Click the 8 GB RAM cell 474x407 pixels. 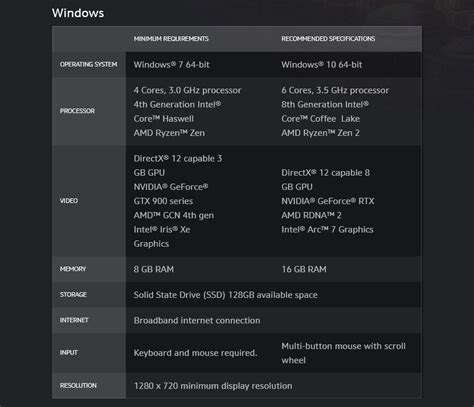pos(154,269)
